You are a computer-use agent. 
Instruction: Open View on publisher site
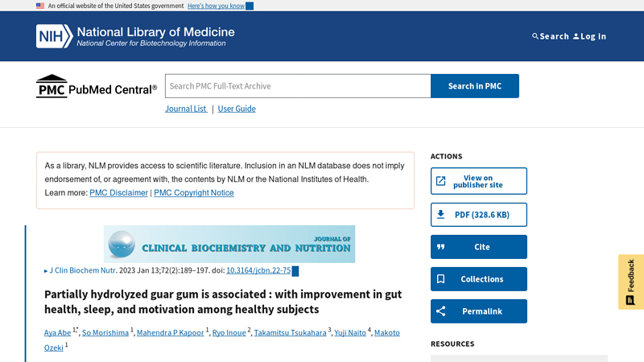478,181
